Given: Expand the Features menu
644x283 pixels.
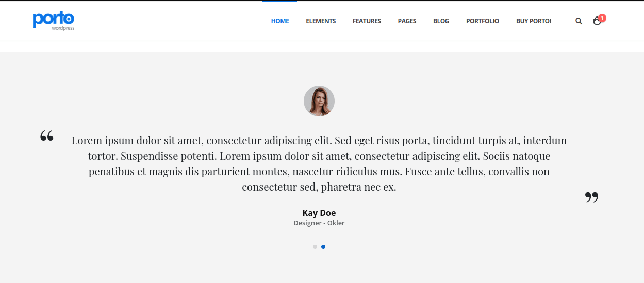Looking at the screenshot, I should tap(367, 21).
